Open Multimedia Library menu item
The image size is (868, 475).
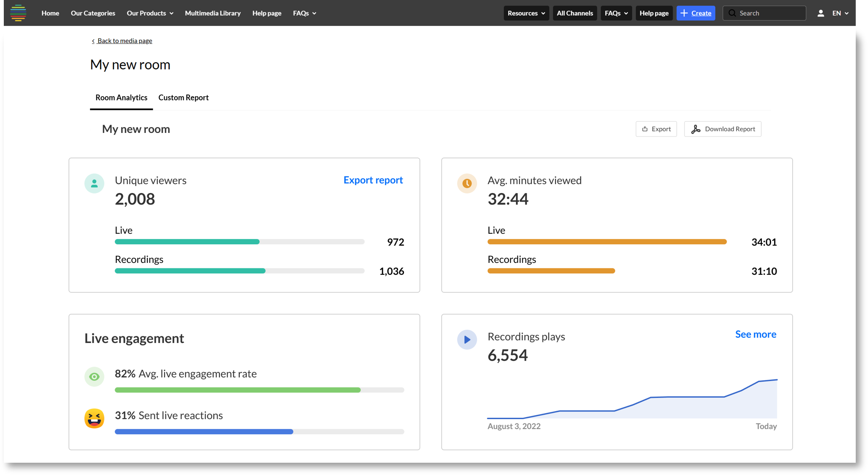(212, 13)
